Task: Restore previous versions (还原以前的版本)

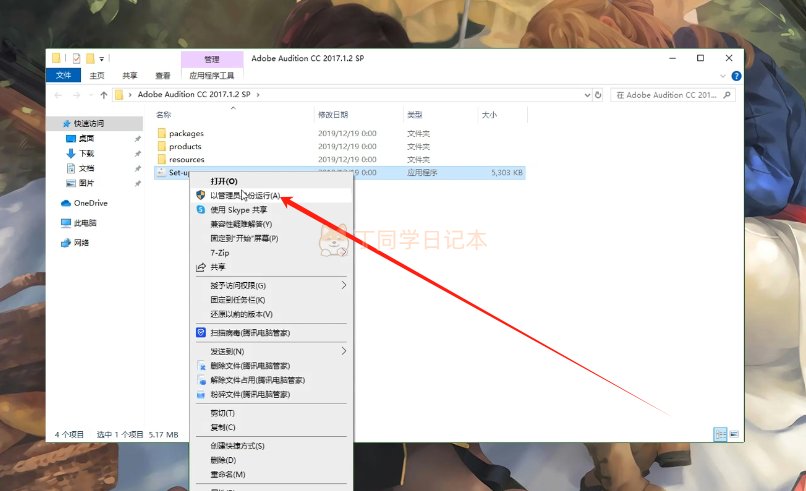Action: (241, 314)
